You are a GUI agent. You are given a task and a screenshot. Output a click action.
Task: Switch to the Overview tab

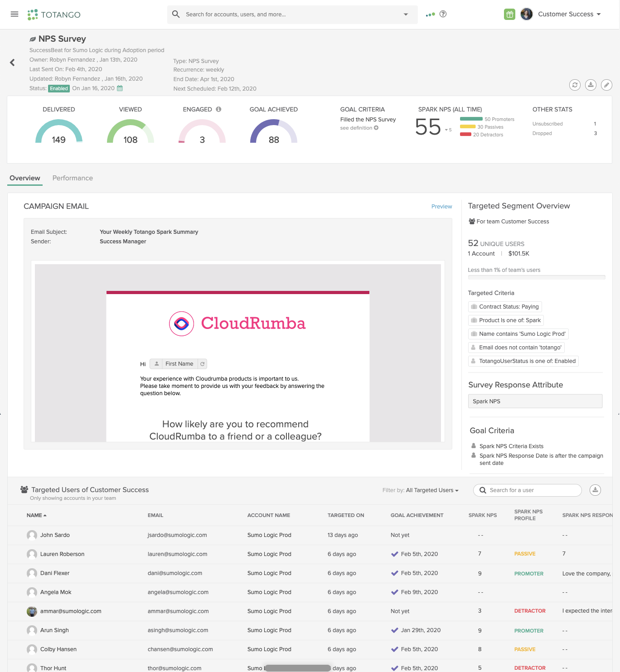tap(25, 178)
